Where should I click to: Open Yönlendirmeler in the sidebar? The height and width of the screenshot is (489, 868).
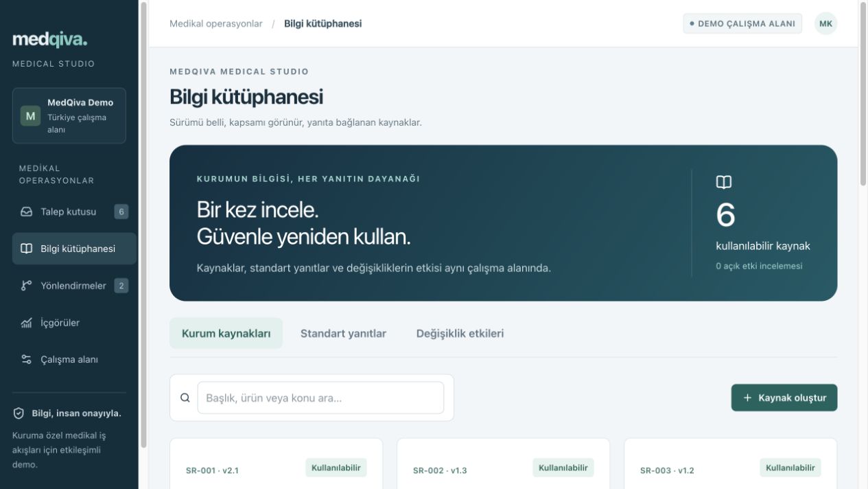click(x=74, y=286)
